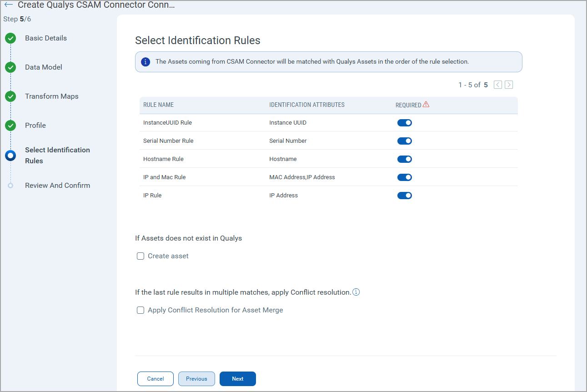
Task: Click the green checkmark next to Profile step
Action: click(10, 126)
